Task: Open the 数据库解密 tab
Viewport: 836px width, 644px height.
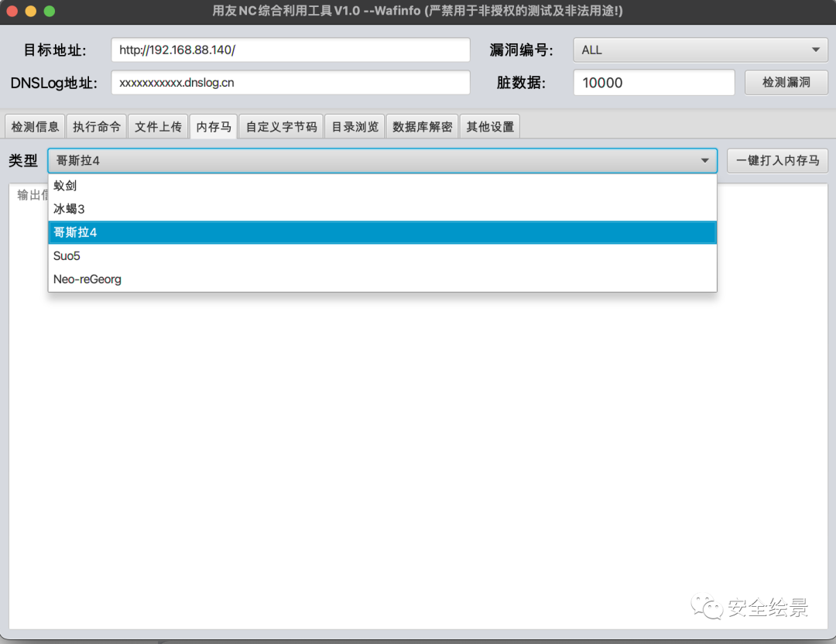Action: tap(423, 127)
